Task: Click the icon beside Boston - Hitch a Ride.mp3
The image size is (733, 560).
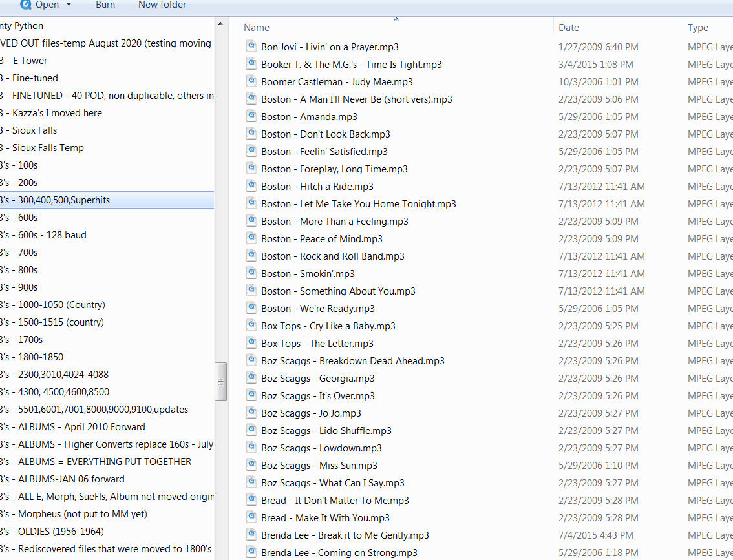Action: click(251, 186)
